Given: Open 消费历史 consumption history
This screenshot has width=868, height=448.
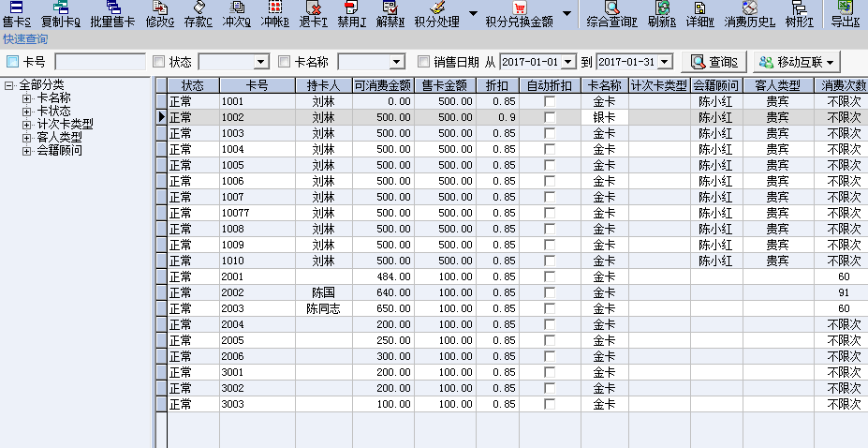Looking at the screenshot, I should [x=749, y=13].
